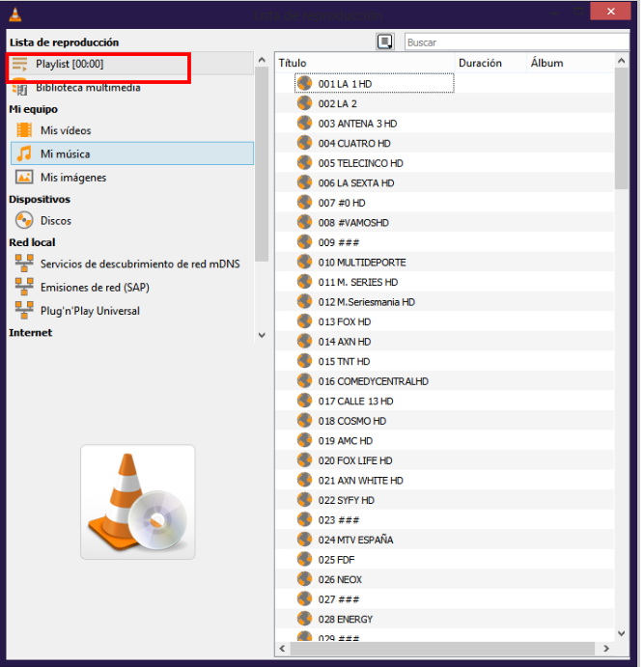Select Mi música in sidebar
This screenshot has height=667, width=644.
click(x=132, y=153)
